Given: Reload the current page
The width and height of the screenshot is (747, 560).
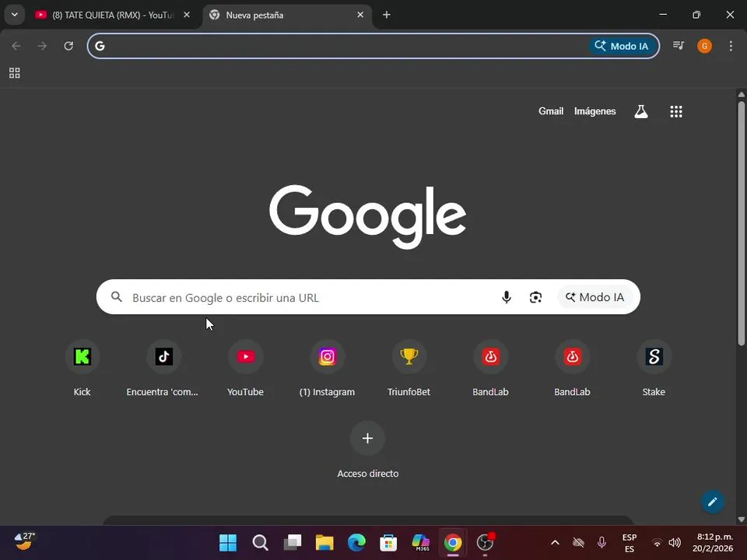Looking at the screenshot, I should click(68, 46).
